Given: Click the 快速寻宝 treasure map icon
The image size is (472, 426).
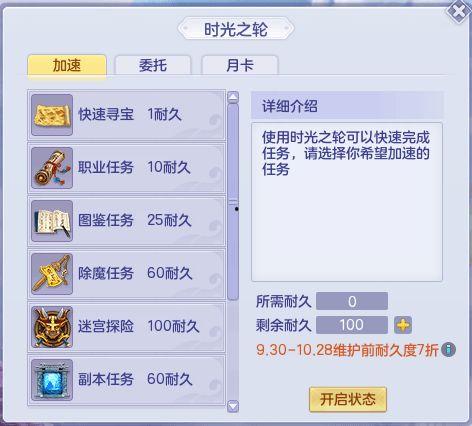Looking at the screenshot, I should tap(52, 115).
